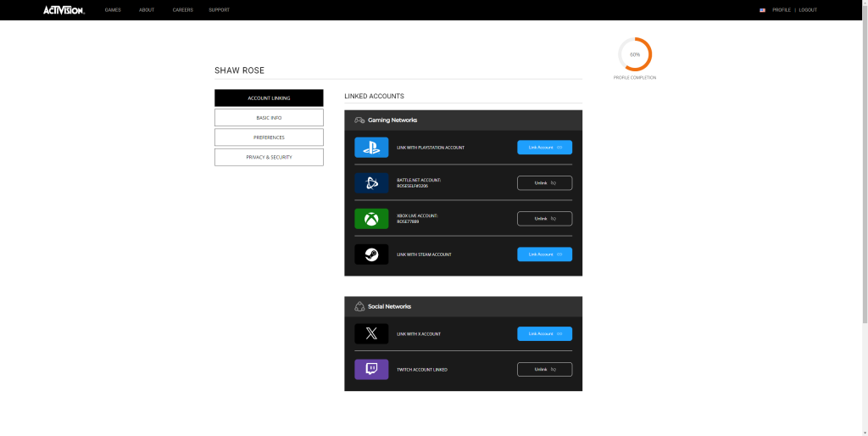The width and height of the screenshot is (868, 436).
Task: Click the Link with Steam Account text
Action: tap(424, 254)
